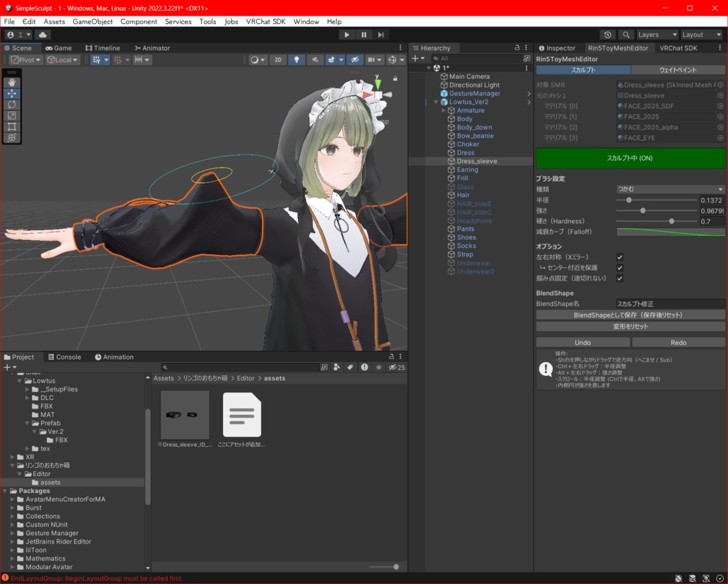Select the Move tool
The width and height of the screenshot is (728, 584).
10,93
